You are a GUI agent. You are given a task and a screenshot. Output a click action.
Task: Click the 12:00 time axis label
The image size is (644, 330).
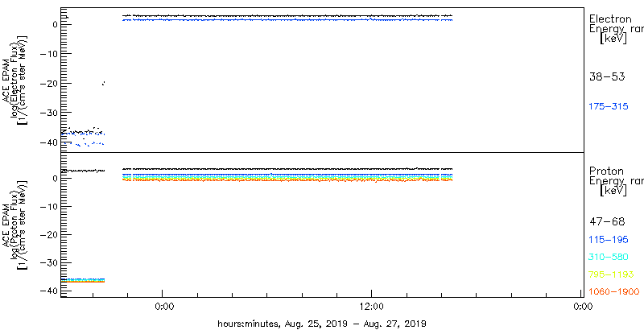pos(372,306)
